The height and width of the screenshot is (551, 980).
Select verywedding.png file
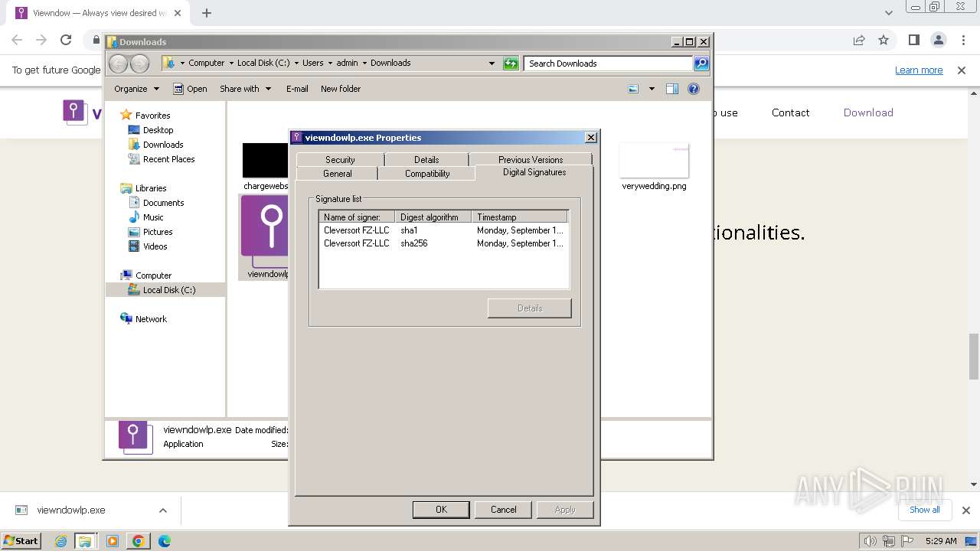pyautogui.click(x=654, y=167)
